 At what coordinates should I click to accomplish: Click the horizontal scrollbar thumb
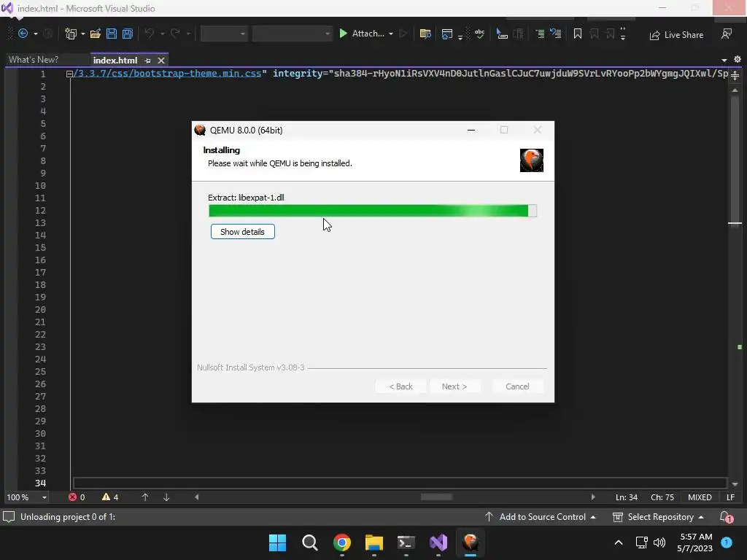[436, 497]
